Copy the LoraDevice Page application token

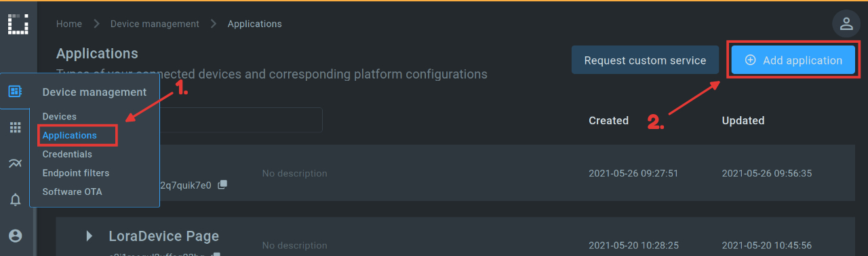pos(216,255)
